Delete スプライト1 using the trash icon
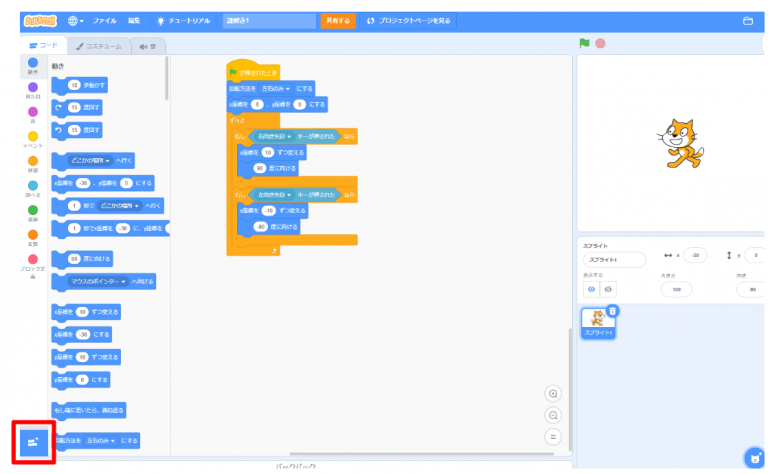Screen dimensions: 768x474 612,311
